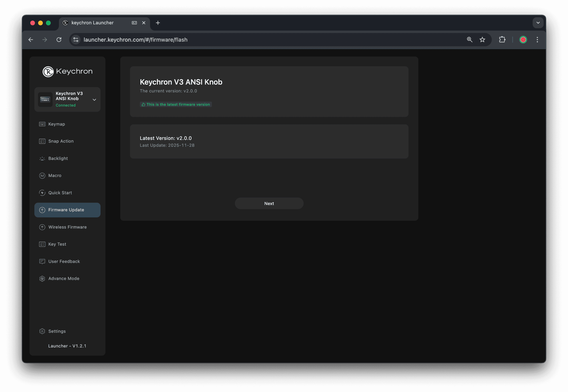Image resolution: width=568 pixels, height=392 pixels.
Task: Click the Key Test sidebar icon
Action: coord(42,244)
